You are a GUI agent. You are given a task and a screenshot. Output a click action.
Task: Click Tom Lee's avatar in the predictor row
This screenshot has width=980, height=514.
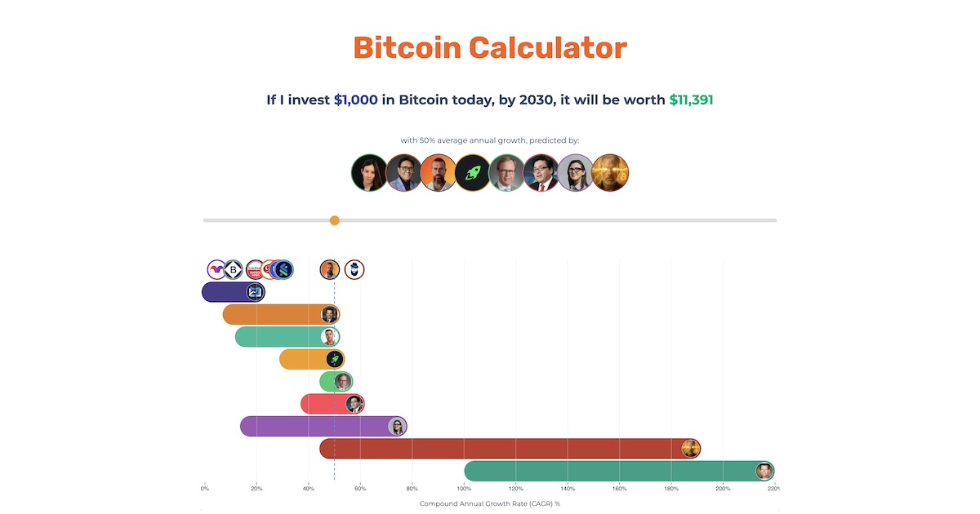542,172
